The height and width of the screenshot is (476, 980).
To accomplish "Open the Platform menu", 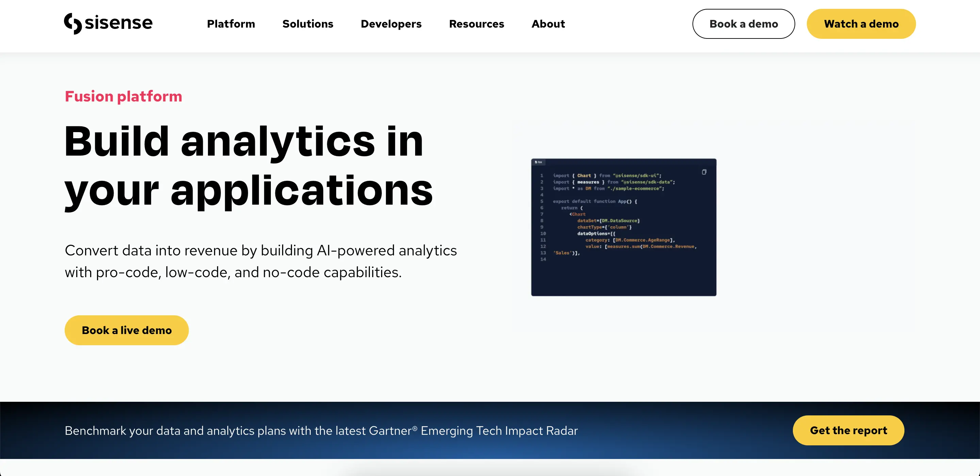I will tap(231, 24).
